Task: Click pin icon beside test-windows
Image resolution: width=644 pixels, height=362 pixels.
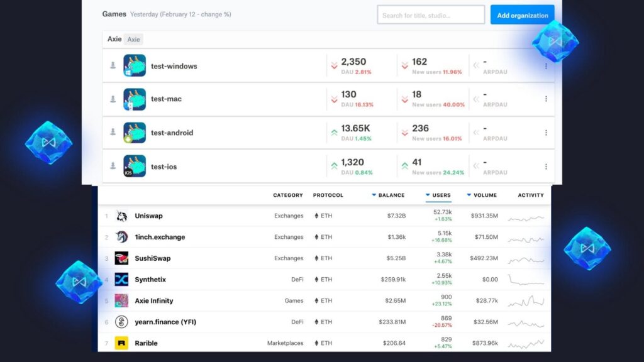Action: click(x=113, y=65)
